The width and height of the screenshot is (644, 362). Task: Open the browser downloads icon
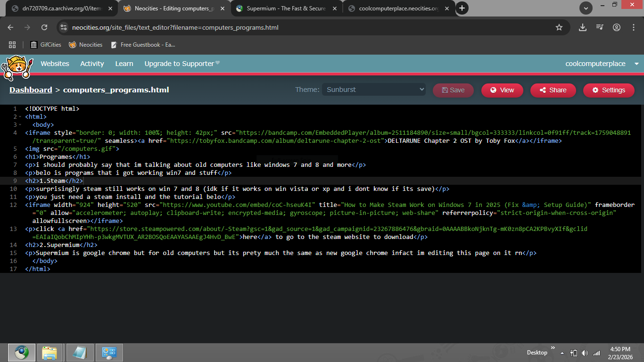pyautogui.click(x=583, y=27)
